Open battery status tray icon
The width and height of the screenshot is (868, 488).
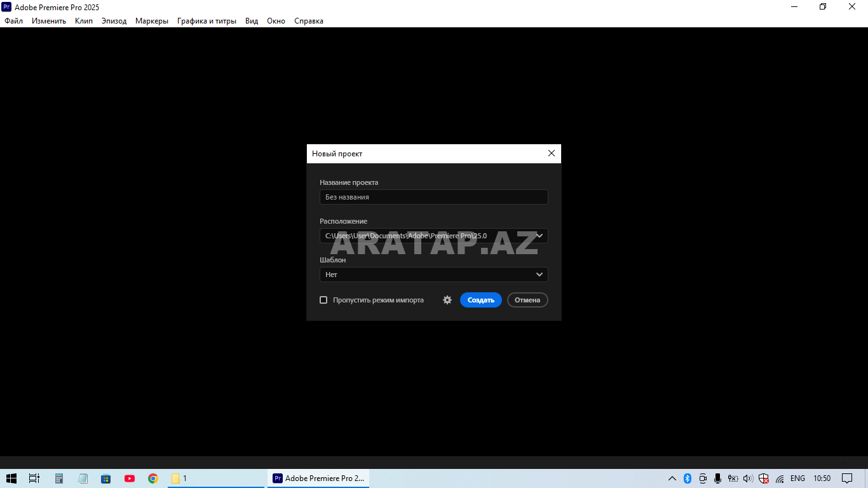click(733, 478)
